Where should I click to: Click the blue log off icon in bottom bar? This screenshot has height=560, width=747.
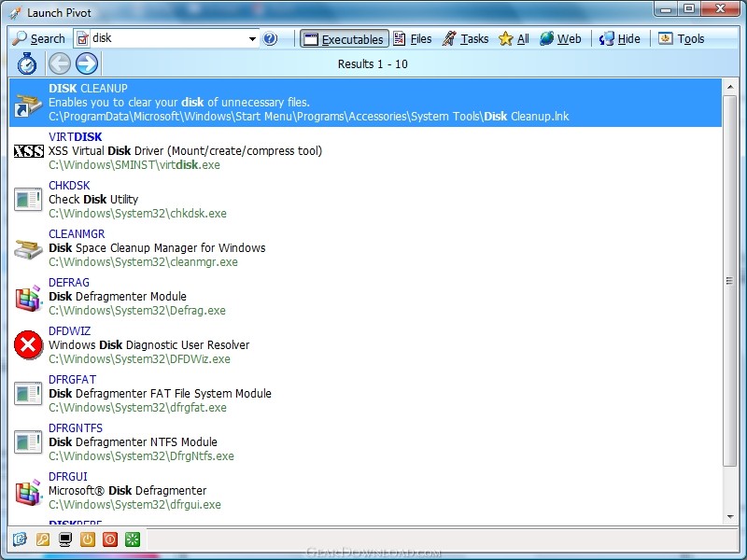pos(20,539)
